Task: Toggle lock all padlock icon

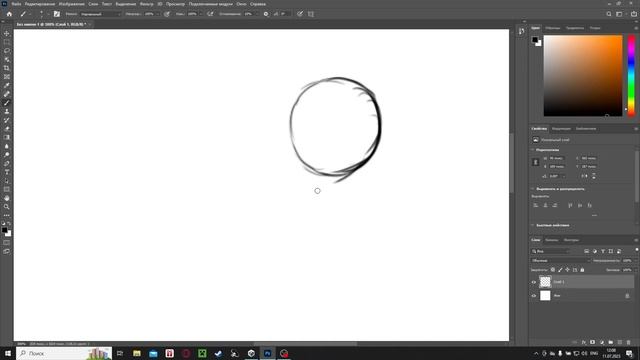Action: [582, 270]
